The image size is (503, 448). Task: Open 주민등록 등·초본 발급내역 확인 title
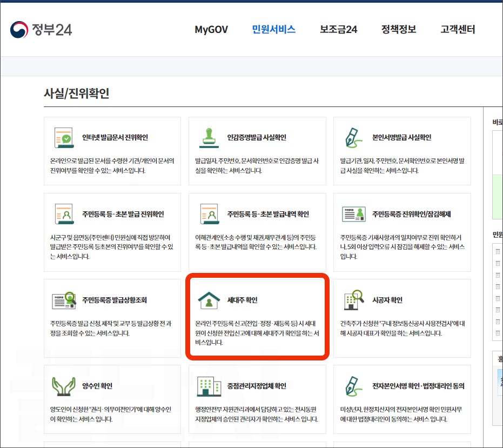268,214
